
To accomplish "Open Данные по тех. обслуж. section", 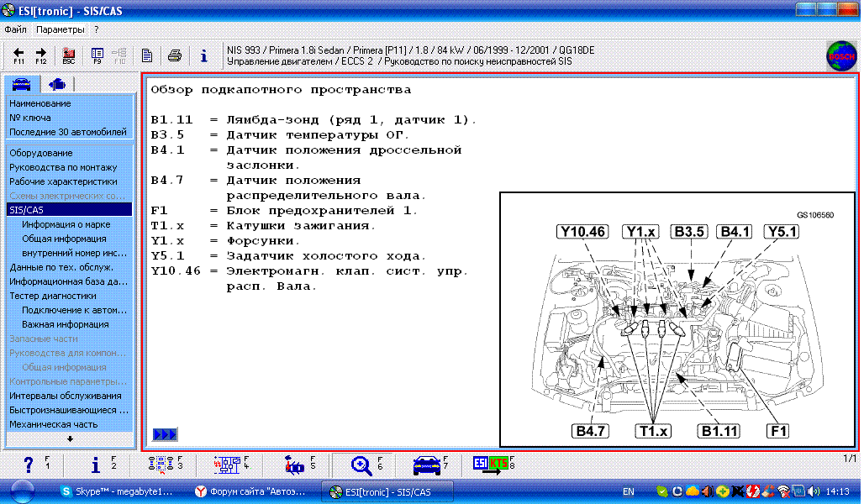I will (x=61, y=267).
